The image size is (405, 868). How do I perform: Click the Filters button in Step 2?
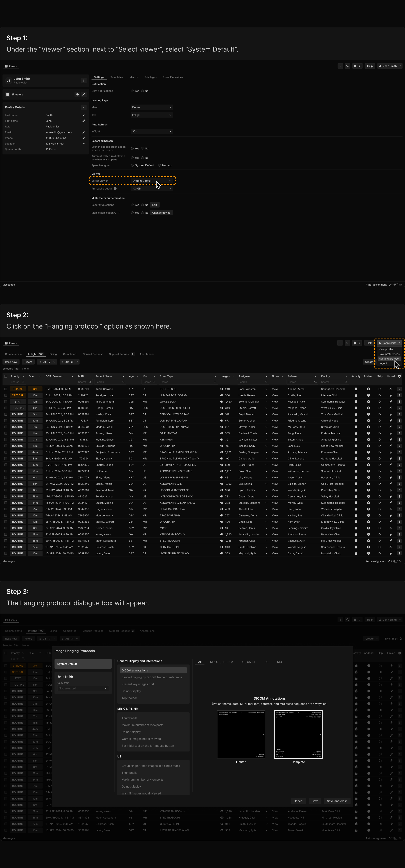[x=28, y=362]
